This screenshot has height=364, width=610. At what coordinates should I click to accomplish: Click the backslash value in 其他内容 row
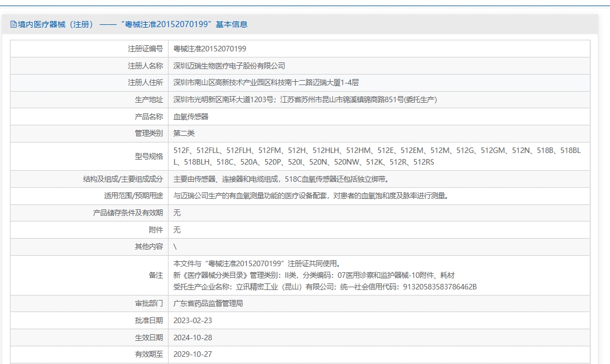pyautogui.click(x=175, y=246)
